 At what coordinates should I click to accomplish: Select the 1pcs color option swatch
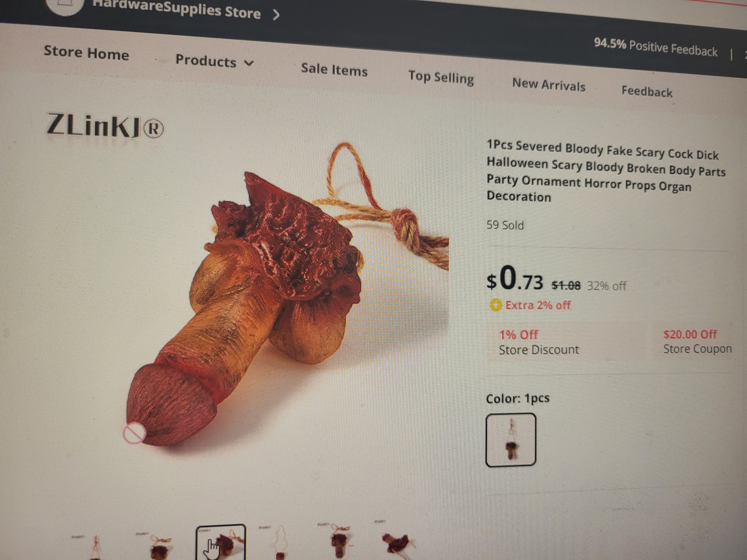point(511,440)
